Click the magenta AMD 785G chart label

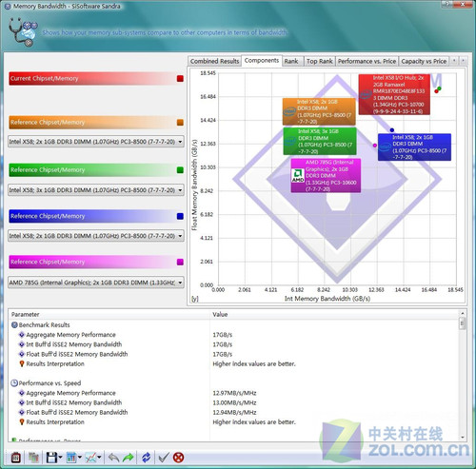coord(326,176)
